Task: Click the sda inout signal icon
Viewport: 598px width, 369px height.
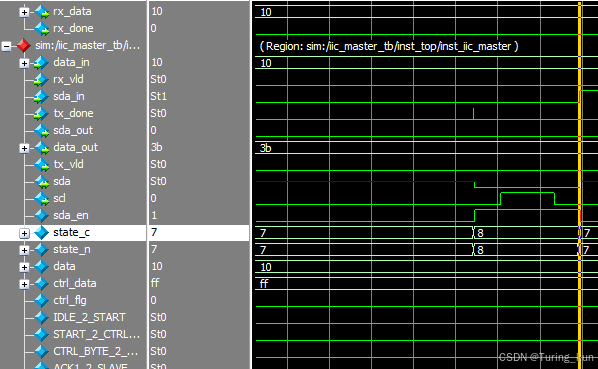Action: click(x=42, y=182)
